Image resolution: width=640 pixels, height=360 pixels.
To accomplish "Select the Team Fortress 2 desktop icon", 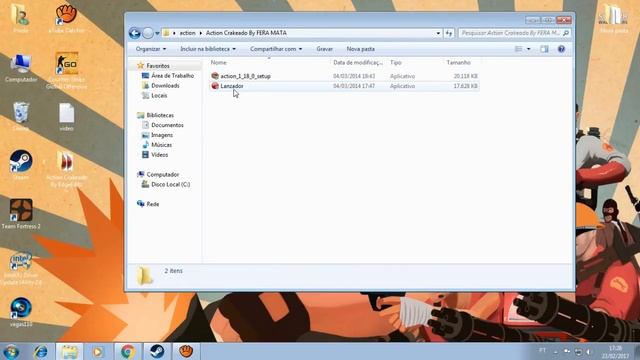I will 21,214.
